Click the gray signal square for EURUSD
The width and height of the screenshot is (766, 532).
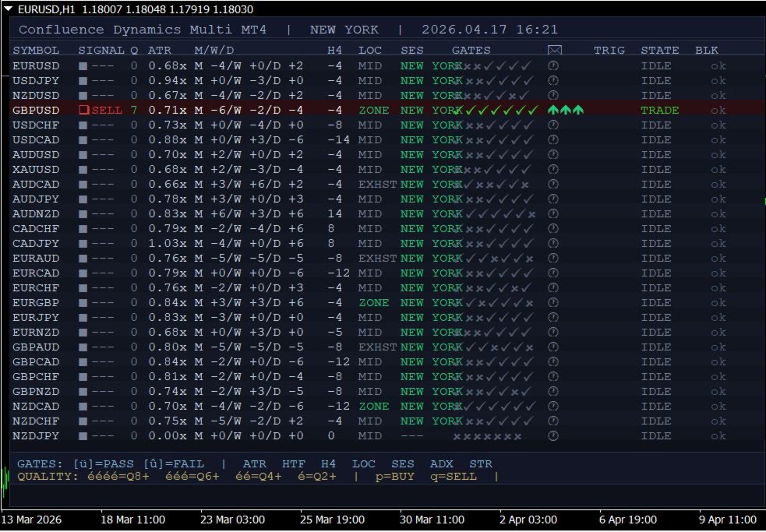pyautogui.click(x=83, y=66)
